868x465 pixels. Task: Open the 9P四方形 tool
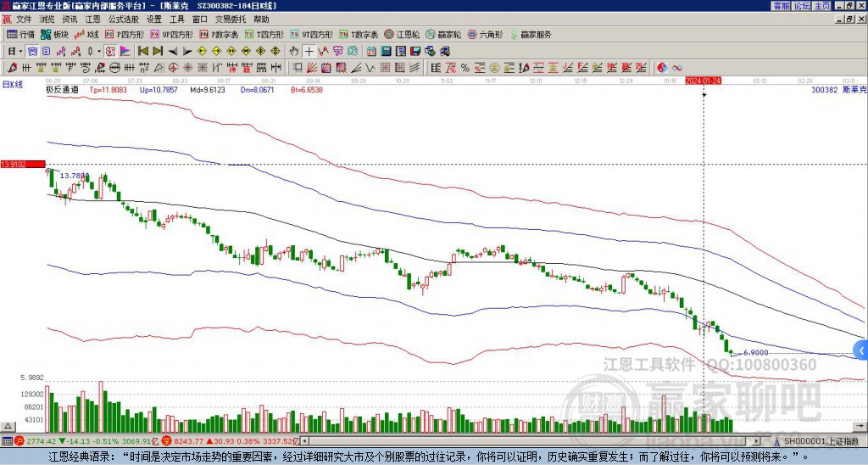171,34
